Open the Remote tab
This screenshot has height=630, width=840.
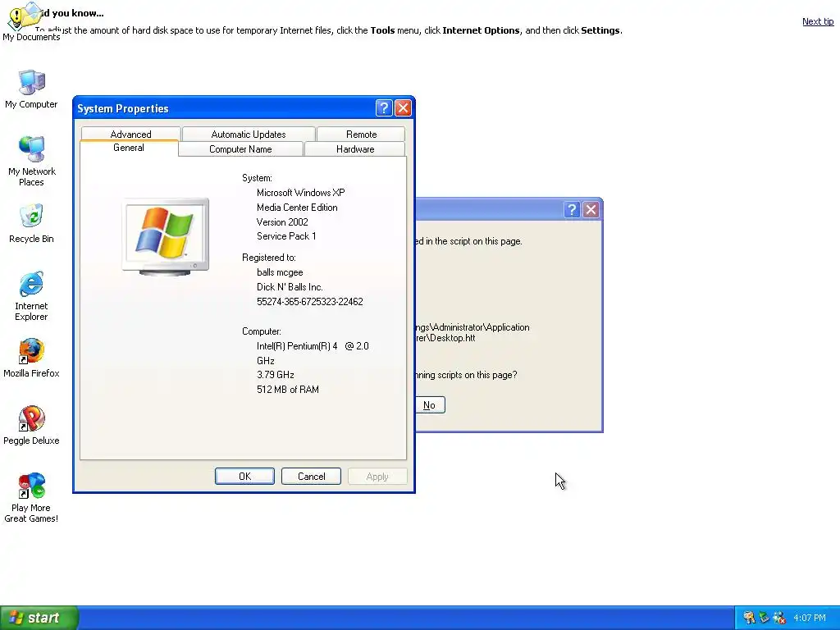(x=361, y=134)
